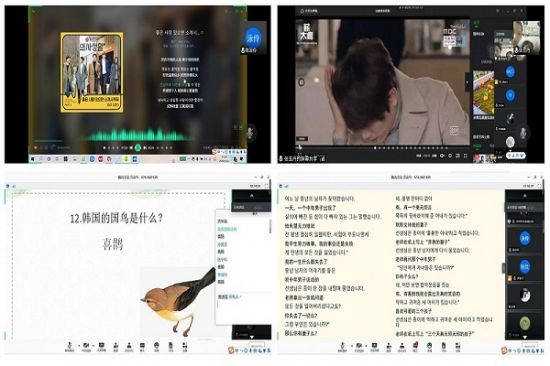
Task: Click the chat panel scrollbar in the quiz window
Action: click(270, 226)
